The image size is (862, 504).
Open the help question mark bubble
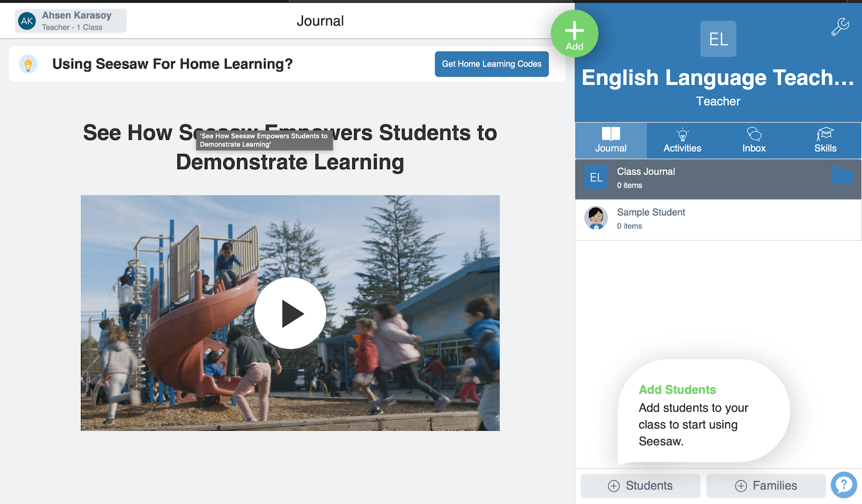coord(844,485)
